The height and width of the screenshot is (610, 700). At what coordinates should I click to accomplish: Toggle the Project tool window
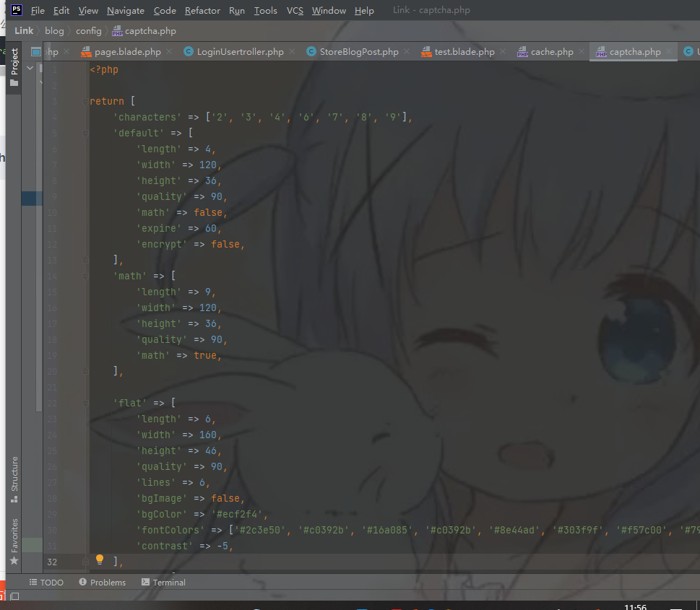click(14, 67)
